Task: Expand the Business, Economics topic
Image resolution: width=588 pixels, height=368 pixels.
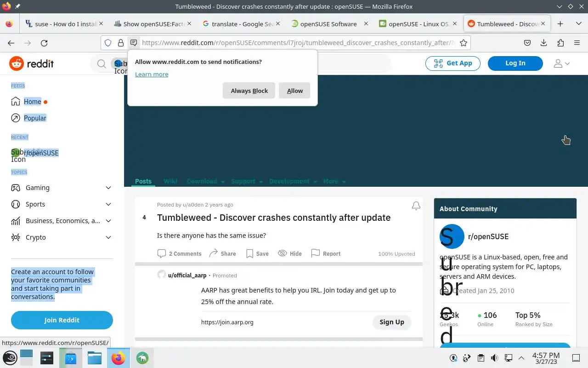Action: tap(108, 221)
